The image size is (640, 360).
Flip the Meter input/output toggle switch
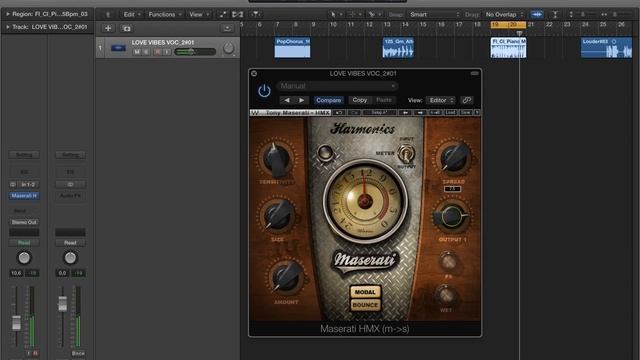pyautogui.click(x=406, y=153)
